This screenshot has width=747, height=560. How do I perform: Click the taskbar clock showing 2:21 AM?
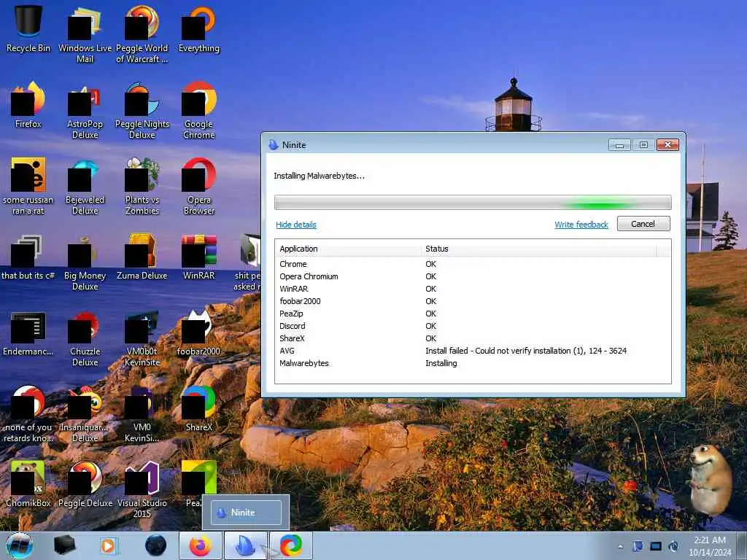(710, 546)
